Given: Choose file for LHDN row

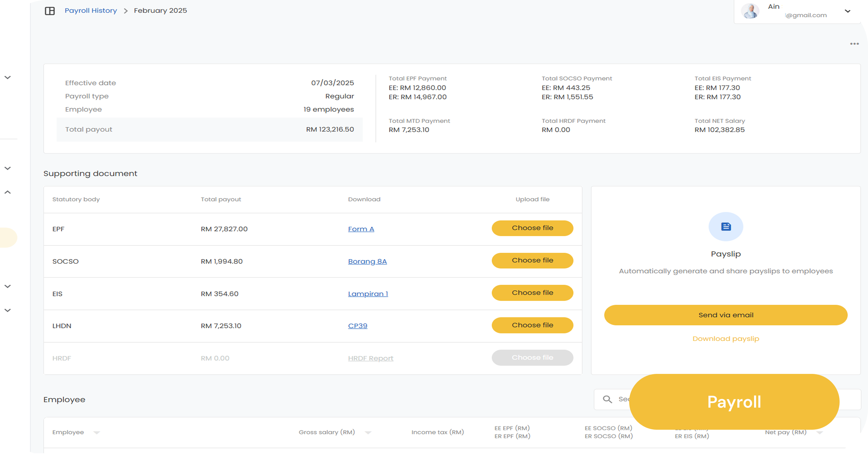Looking at the screenshot, I should [x=532, y=325].
